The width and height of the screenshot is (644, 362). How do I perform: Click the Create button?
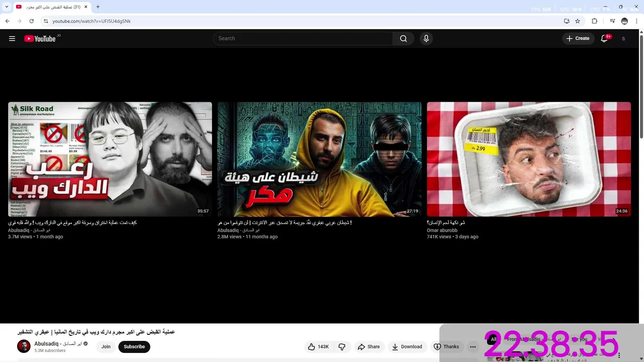pyautogui.click(x=578, y=39)
